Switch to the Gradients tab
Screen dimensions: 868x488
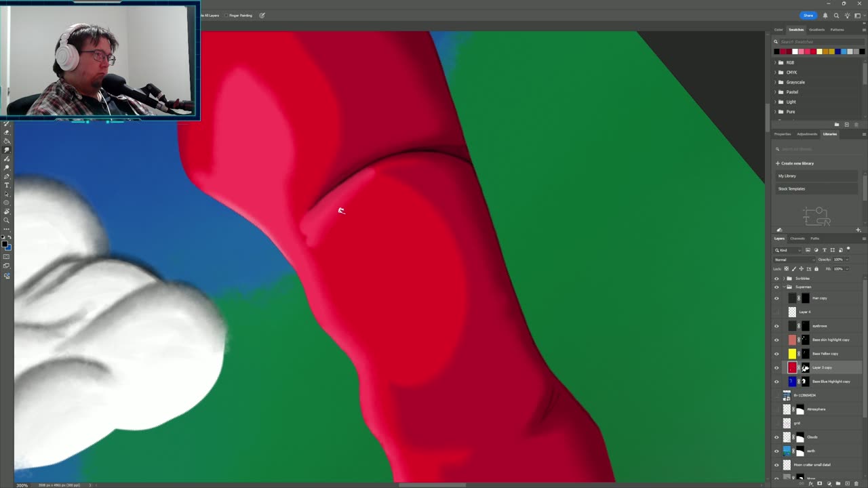pos(816,30)
